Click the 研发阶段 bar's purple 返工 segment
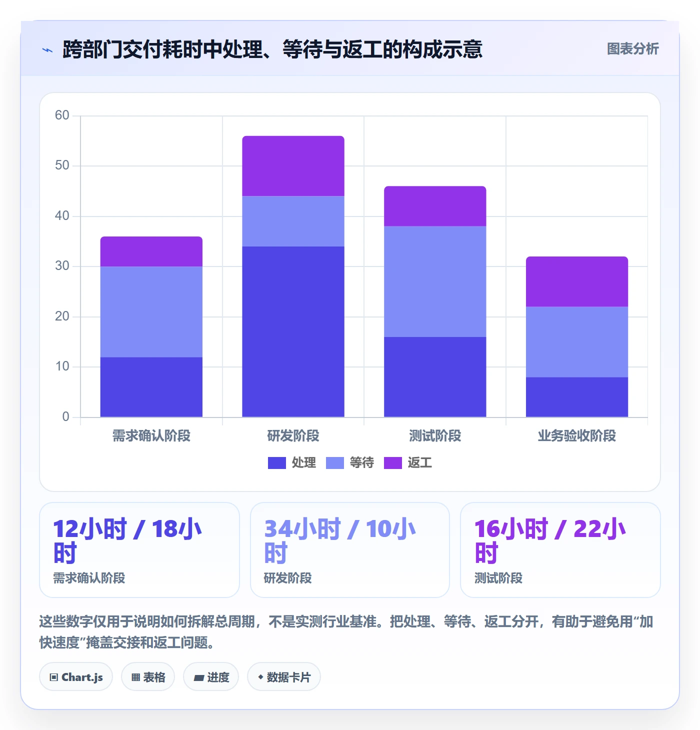The height and width of the screenshot is (730, 700). tap(293, 166)
